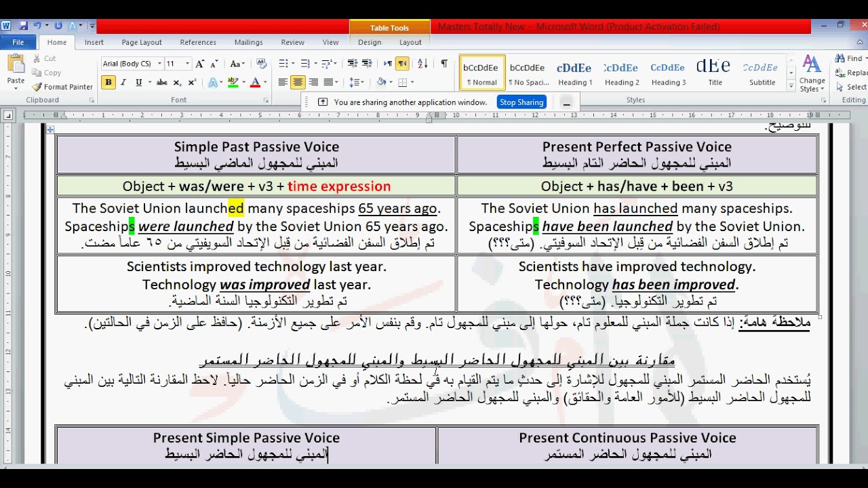This screenshot has height=488, width=868.
Task: Open the Numbering list dropdown
Action: coord(315,64)
